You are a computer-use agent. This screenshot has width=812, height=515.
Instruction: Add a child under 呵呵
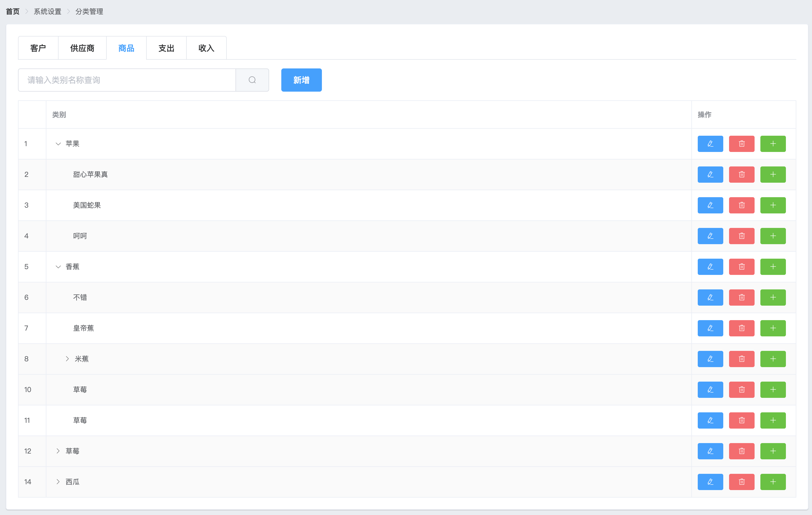pyautogui.click(x=773, y=236)
